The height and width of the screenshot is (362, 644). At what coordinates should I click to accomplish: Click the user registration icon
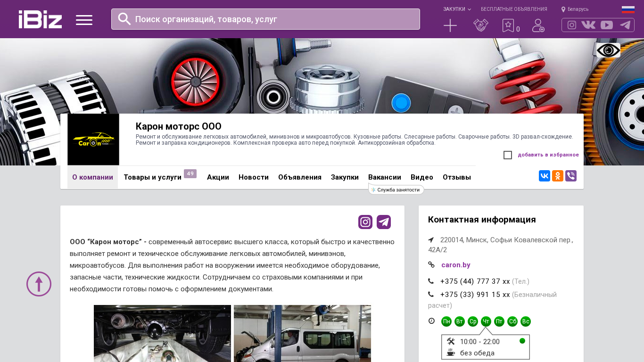point(538,25)
